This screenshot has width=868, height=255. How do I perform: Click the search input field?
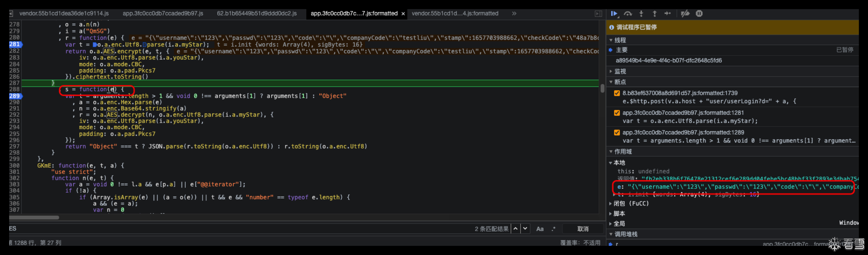pyautogui.click(x=236, y=229)
